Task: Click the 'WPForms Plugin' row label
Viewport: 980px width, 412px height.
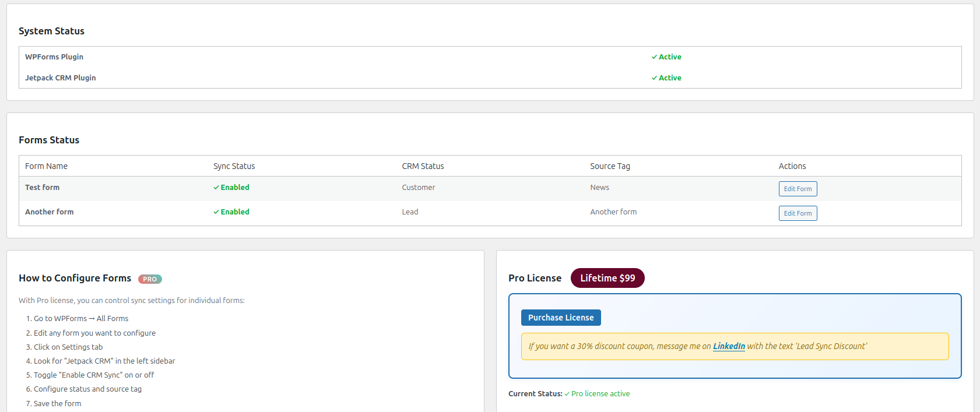Action: 54,57
